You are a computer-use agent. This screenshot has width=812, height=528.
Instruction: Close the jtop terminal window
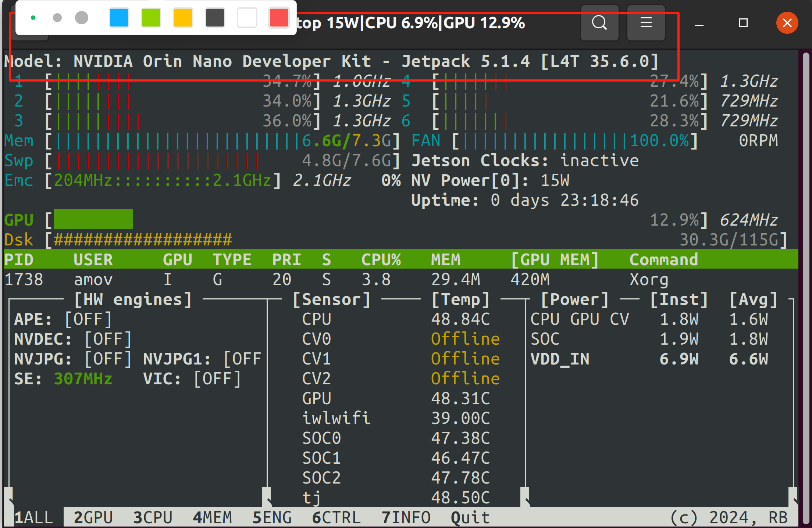pyautogui.click(x=787, y=23)
